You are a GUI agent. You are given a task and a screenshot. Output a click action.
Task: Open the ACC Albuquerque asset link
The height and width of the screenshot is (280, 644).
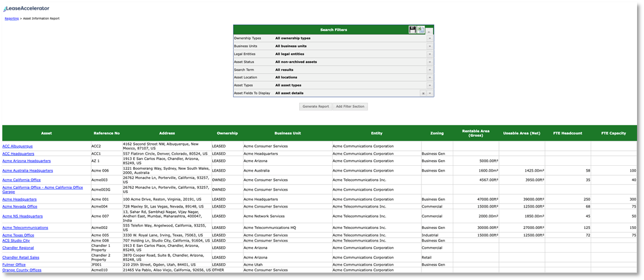coord(17,146)
